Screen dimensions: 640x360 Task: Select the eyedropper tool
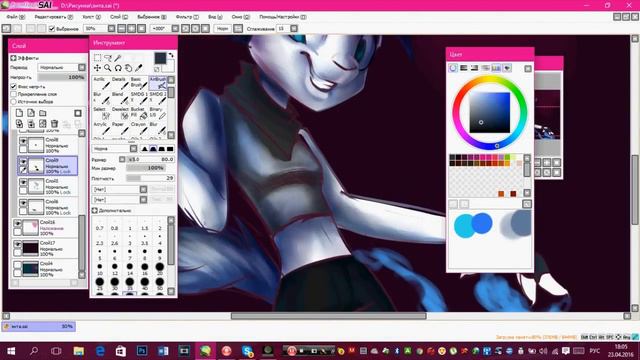tap(139, 68)
